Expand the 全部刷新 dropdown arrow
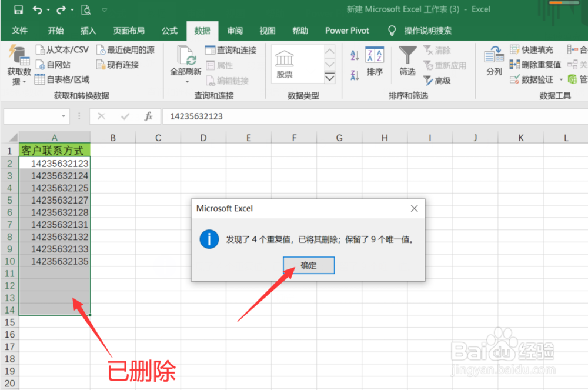588x390 pixels. (x=187, y=82)
